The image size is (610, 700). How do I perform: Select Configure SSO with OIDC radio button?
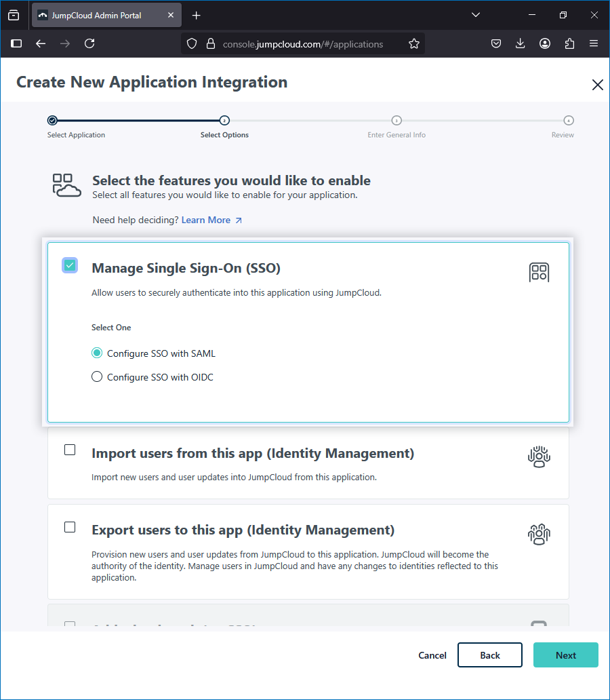point(97,377)
